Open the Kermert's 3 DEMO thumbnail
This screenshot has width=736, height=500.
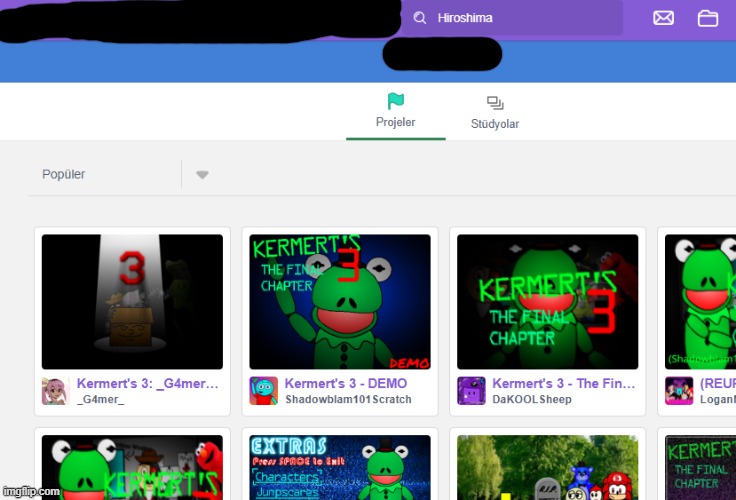(340, 302)
